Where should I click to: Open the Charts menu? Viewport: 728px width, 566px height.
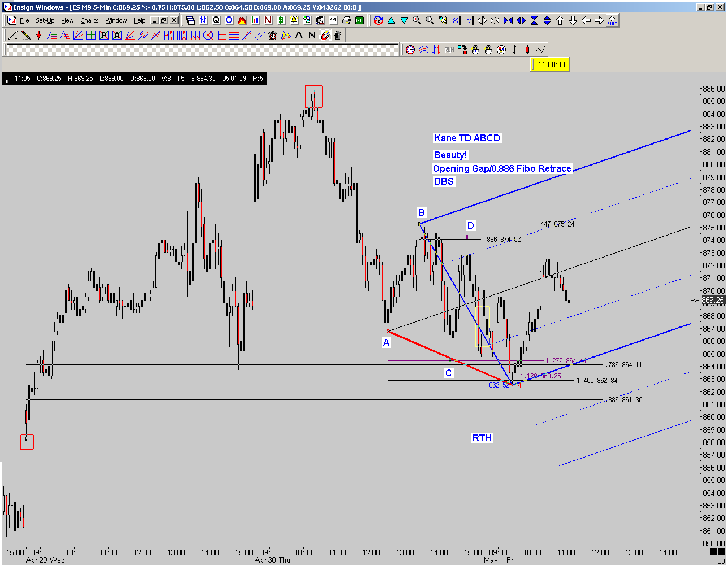(x=89, y=20)
